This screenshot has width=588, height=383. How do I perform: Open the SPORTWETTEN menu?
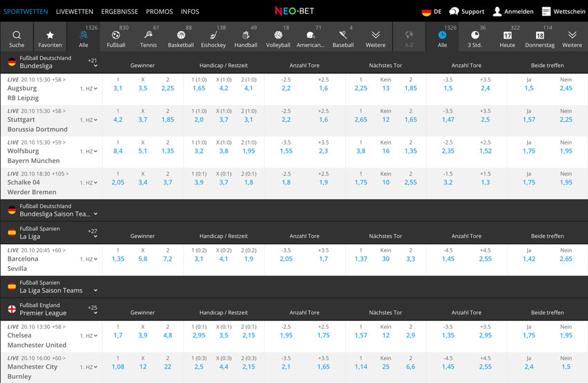coord(26,12)
